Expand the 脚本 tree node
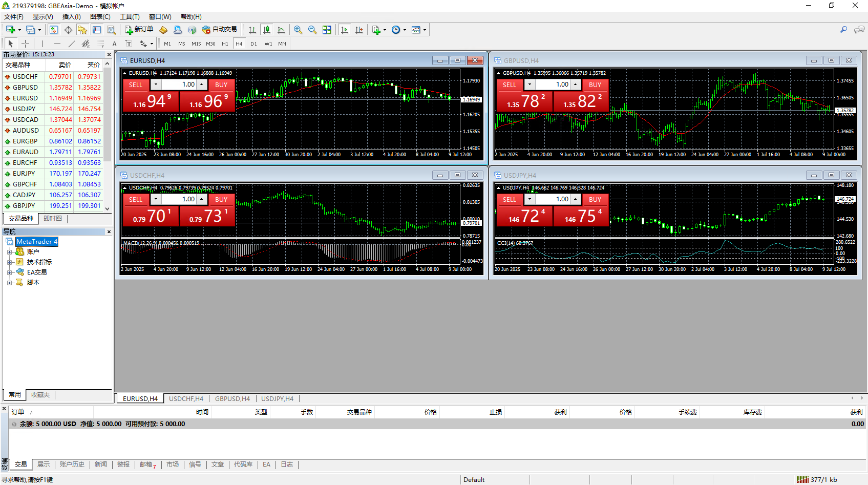The image size is (868, 485). [x=9, y=283]
